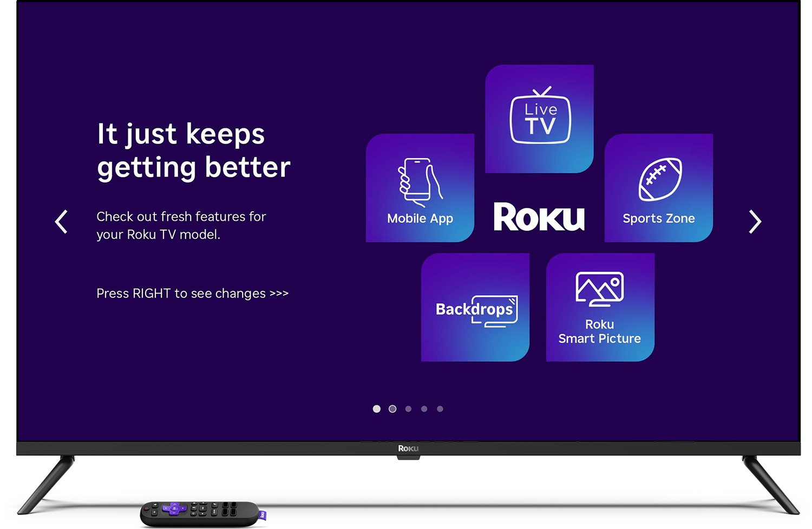This screenshot has width=812, height=529.
Task: Click the large Roku logo between tiles
Action: pyautogui.click(x=539, y=217)
